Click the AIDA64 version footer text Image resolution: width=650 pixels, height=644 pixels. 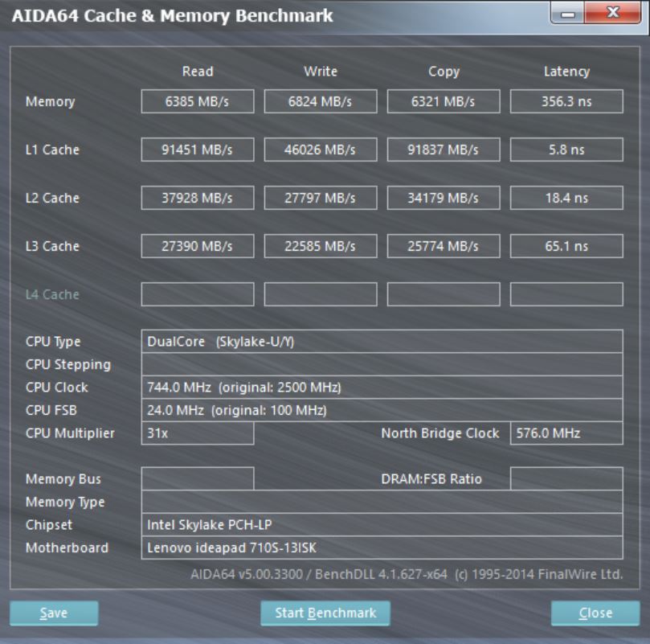407,574
